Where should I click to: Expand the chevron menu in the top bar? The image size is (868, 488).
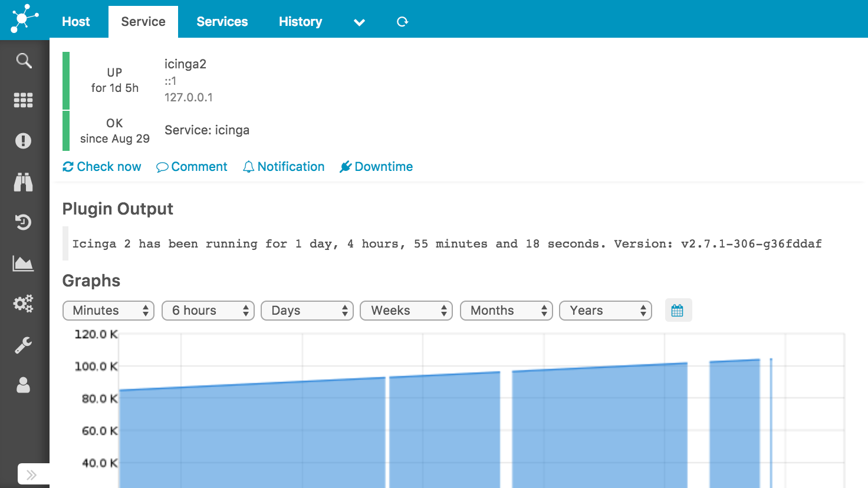[359, 22]
